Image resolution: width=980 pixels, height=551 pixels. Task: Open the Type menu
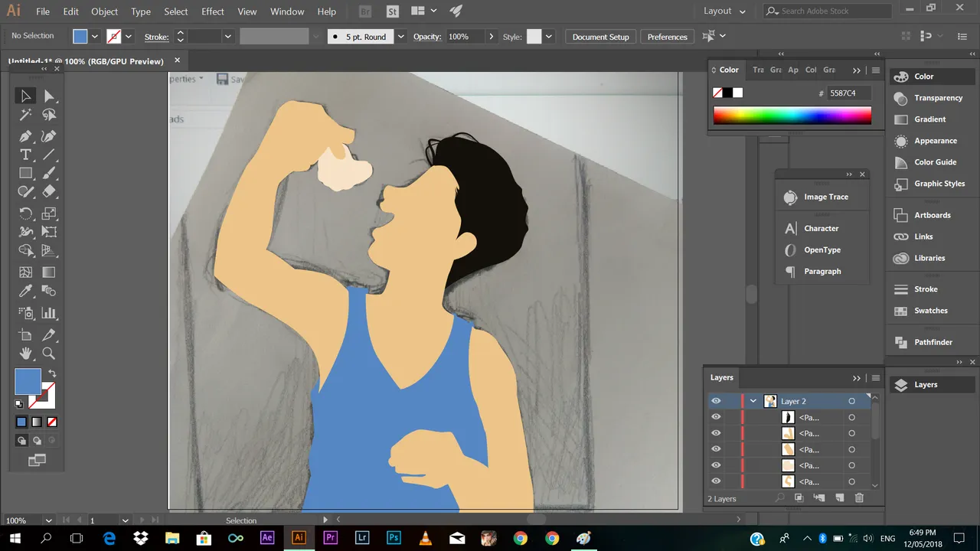pos(141,11)
